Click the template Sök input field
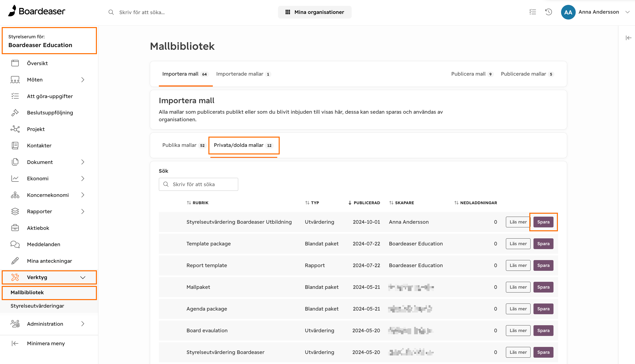This screenshot has height=364, width=635. pyautogui.click(x=198, y=184)
